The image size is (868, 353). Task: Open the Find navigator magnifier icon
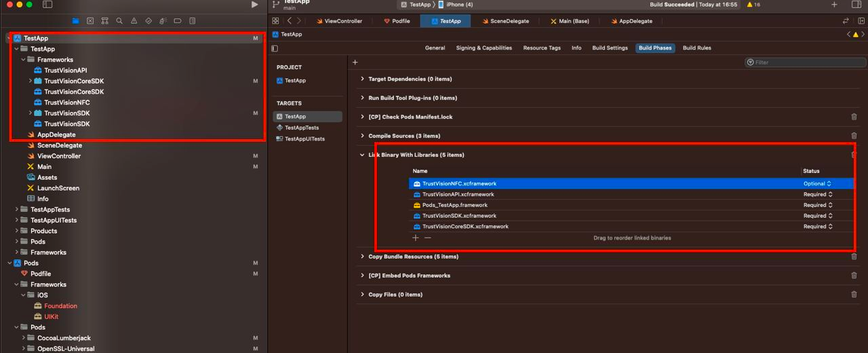tap(119, 21)
